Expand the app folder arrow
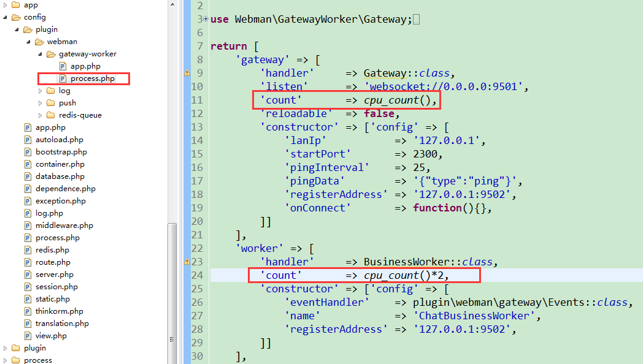643x364 pixels. (5, 5)
